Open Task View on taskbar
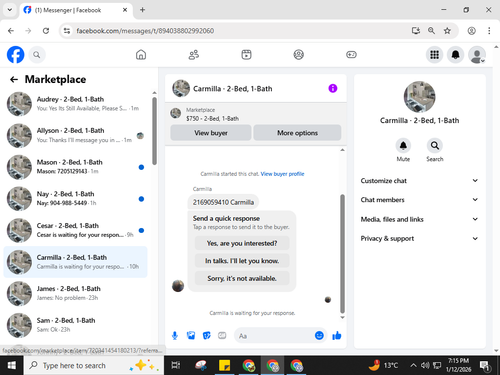 pyautogui.click(x=176, y=365)
